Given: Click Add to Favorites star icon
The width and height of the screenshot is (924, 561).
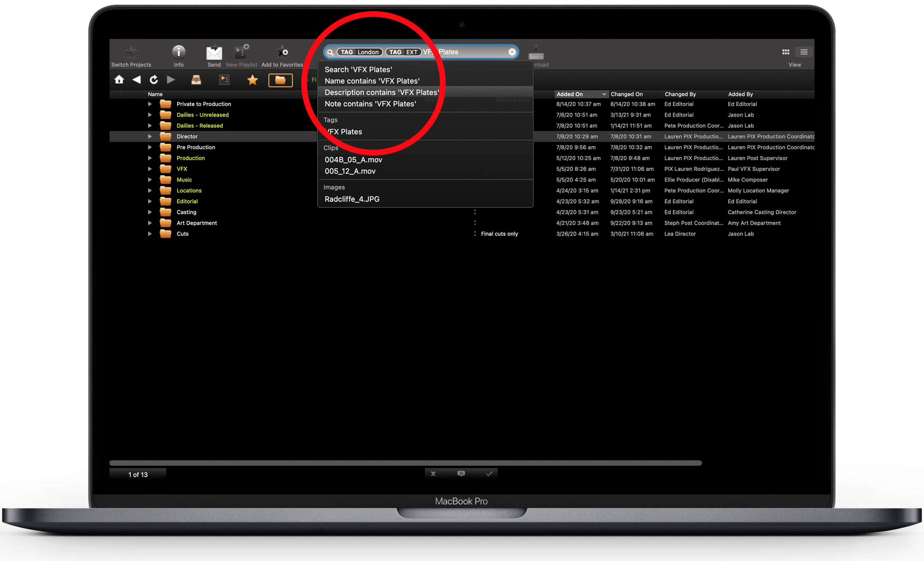Looking at the screenshot, I should click(x=282, y=52).
